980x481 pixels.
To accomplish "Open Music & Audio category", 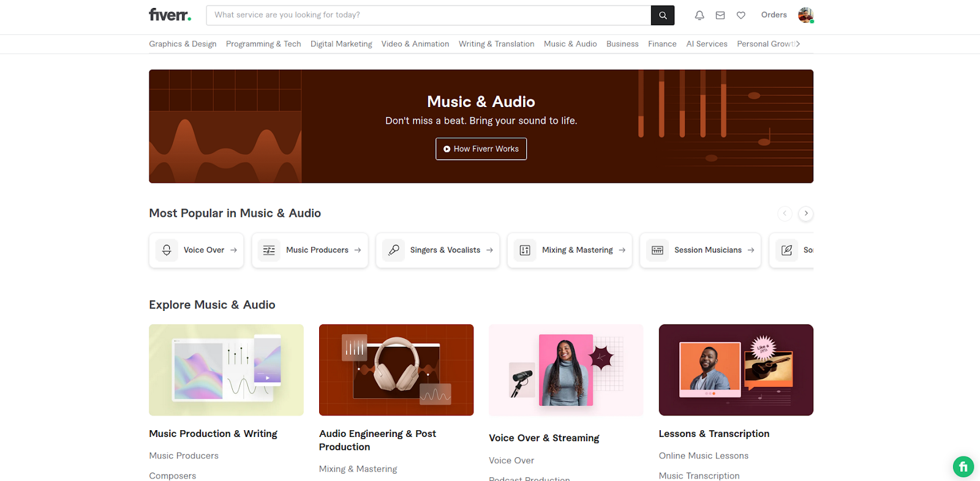I will coord(570,44).
